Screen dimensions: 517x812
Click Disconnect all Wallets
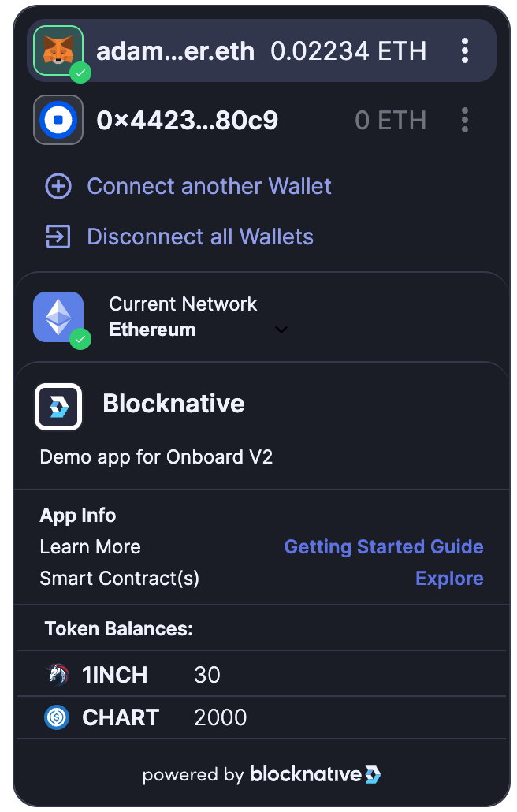pos(200,237)
